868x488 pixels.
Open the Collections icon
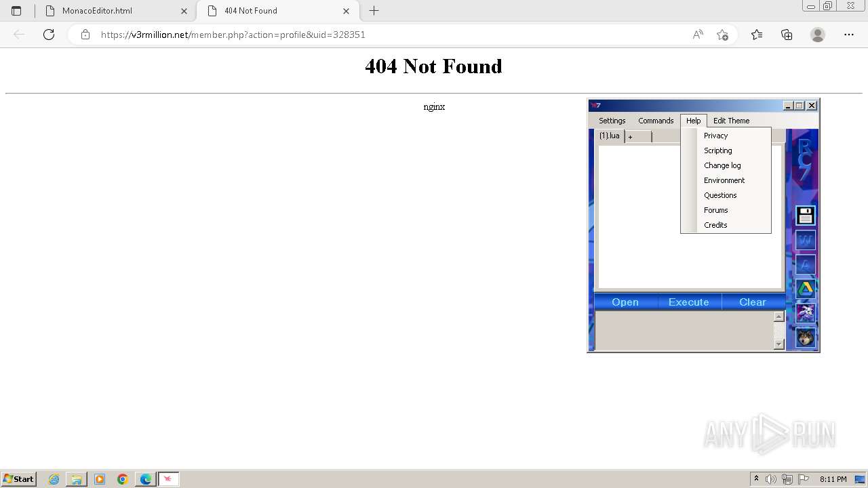pyautogui.click(x=787, y=35)
